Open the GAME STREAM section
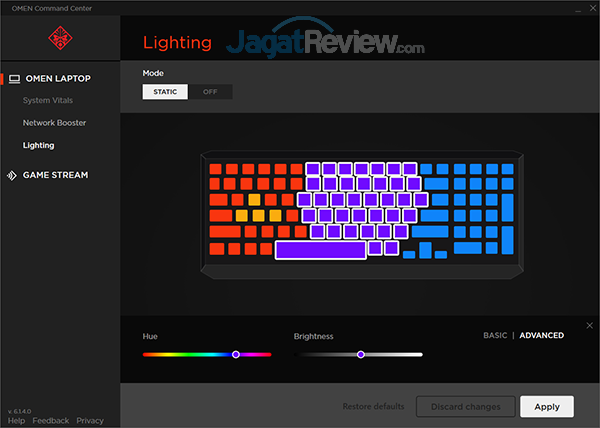The width and height of the screenshot is (600, 428). [55, 175]
